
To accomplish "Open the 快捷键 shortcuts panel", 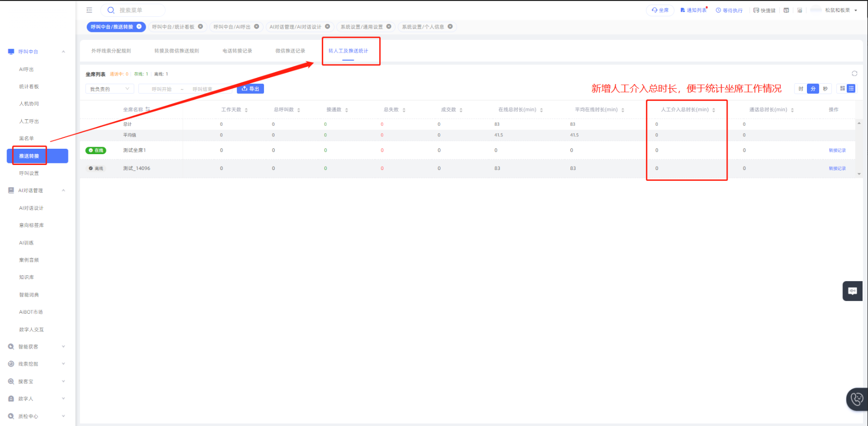I will tap(764, 10).
